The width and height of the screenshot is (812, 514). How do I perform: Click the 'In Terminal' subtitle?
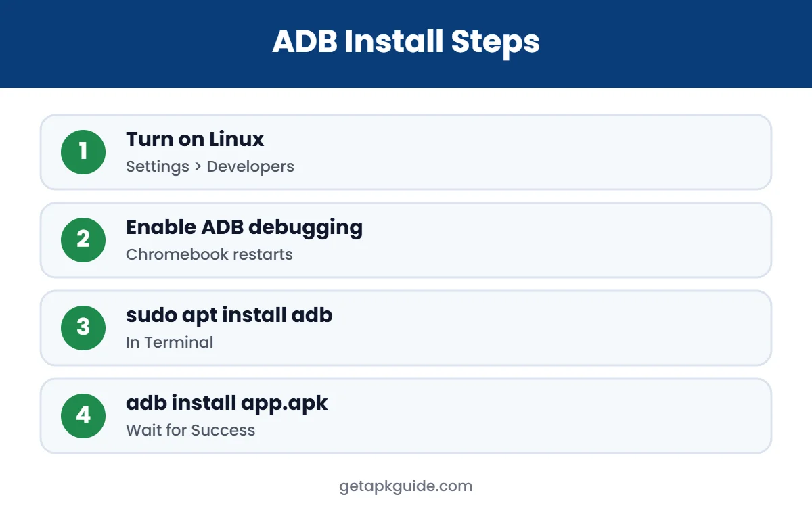[x=169, y=342]
